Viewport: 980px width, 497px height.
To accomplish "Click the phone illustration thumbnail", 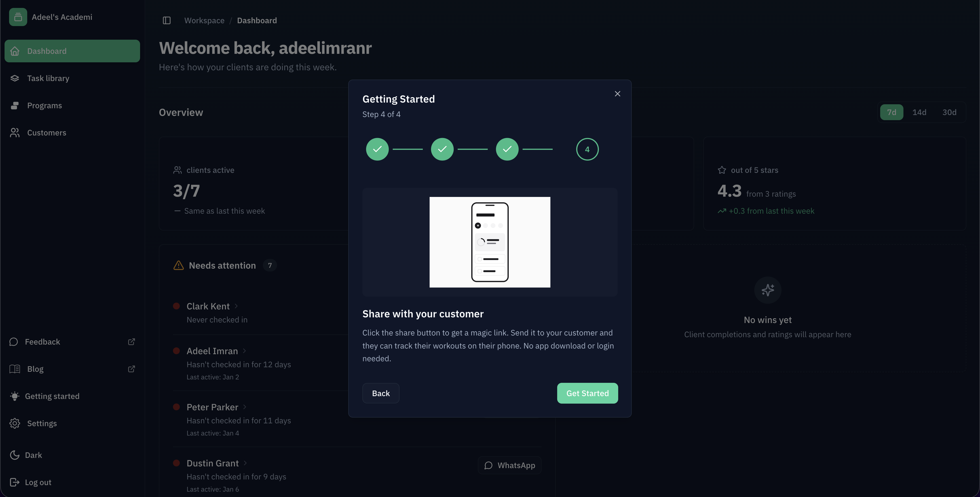I will coord(490,242).
